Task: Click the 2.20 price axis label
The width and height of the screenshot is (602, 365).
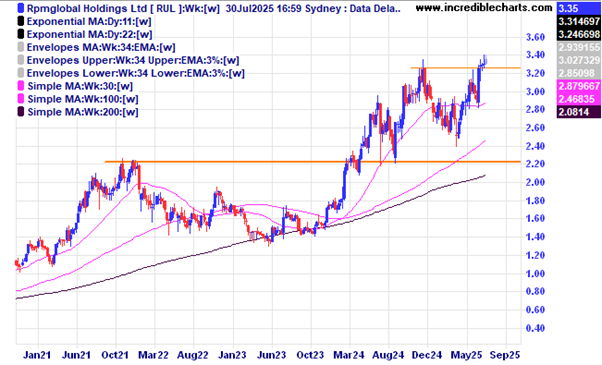Action: click(535, 164)
